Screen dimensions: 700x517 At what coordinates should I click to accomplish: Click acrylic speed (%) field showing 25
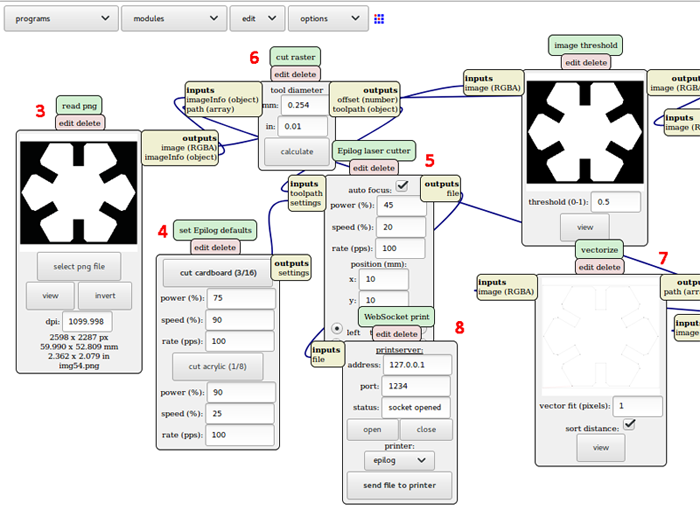pyautogui.click(x=240, y=414)
